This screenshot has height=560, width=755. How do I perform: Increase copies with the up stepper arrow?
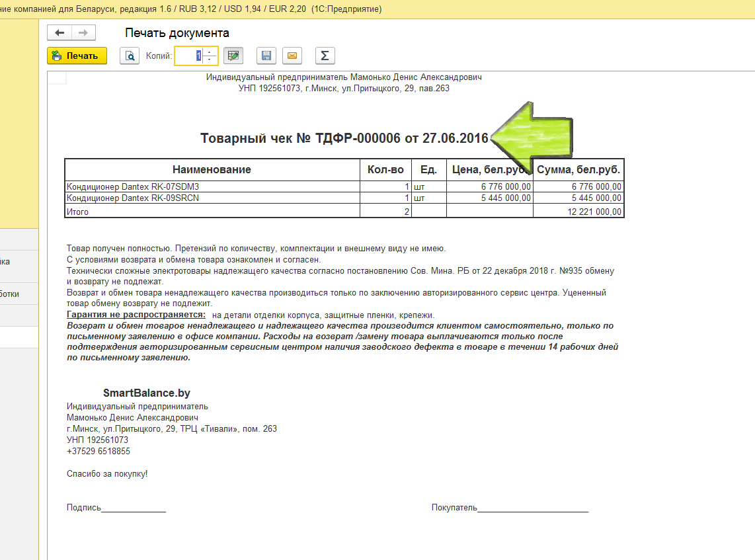click(210, 52)
